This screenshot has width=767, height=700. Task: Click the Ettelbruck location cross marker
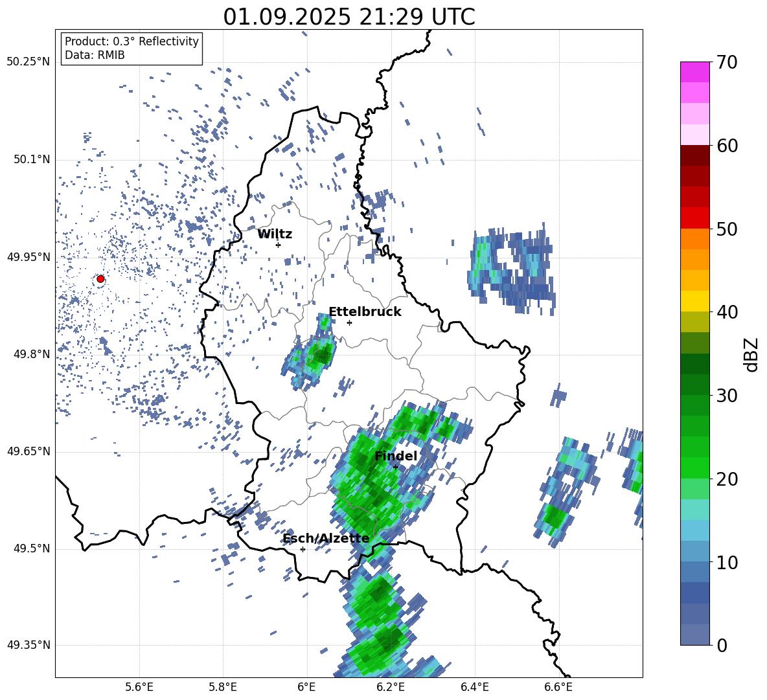349,322
